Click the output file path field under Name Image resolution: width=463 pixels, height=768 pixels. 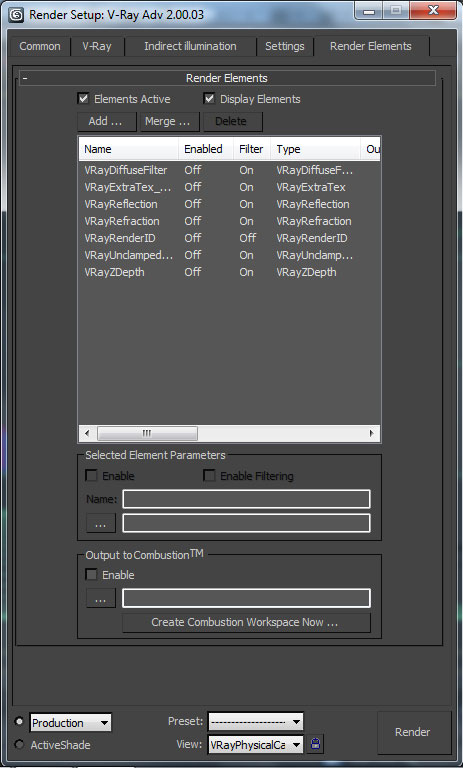[x=246, y=523]
